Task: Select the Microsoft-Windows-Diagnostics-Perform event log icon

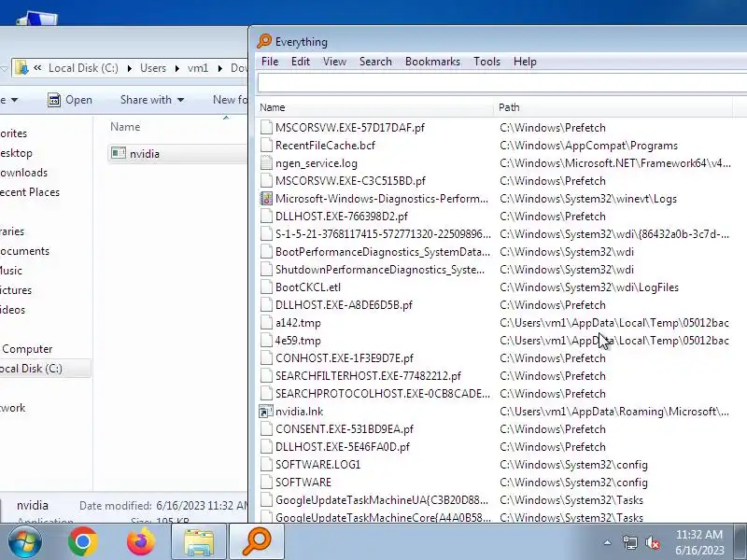Action: [266, 199]
